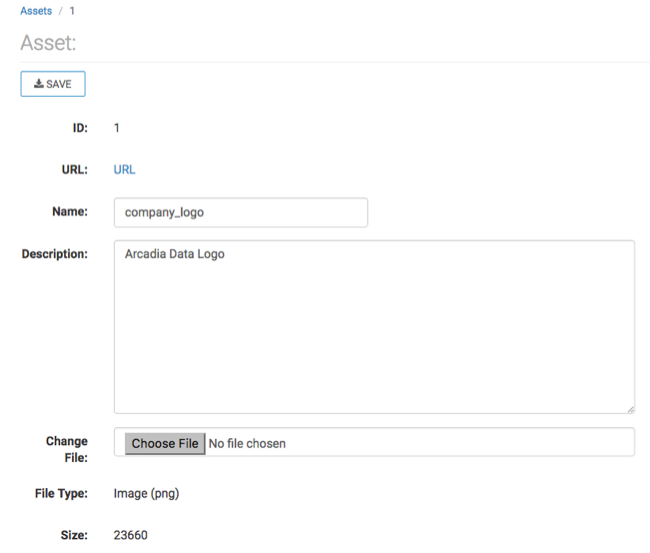Image resolution: width=650 pixels, height=553 pixels.
Task: Click the ID value '1'
Action: point(117,128)
